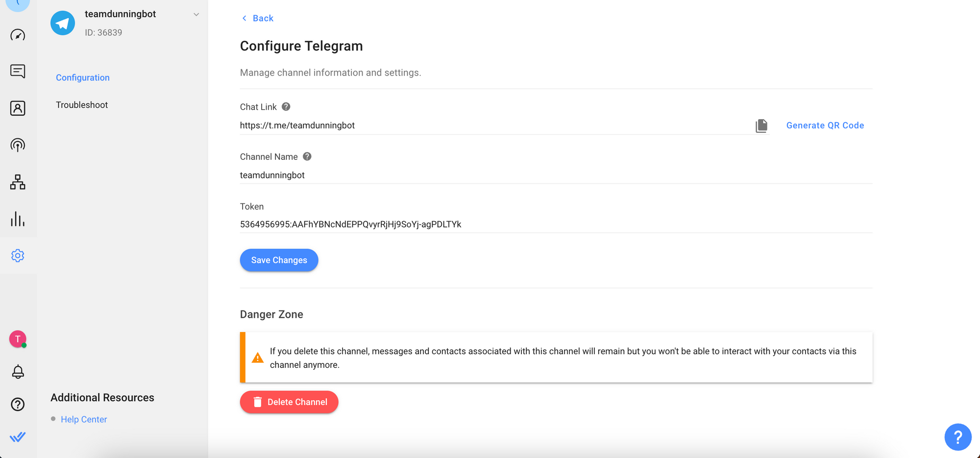Click the Channel Name help tooltip icon
Image resolution: width=980 pixels, height=458 pixels.
pyautogui.click(x=307, y=156)
